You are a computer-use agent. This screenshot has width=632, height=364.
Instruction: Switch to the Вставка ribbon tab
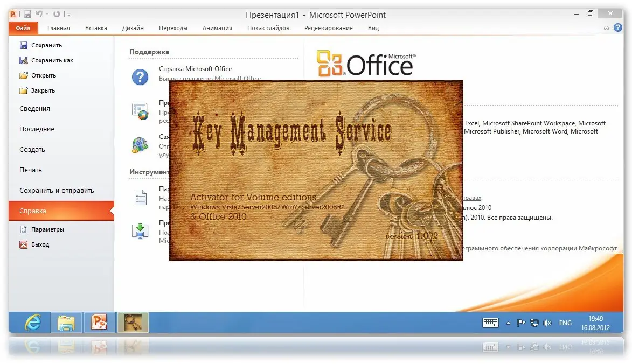[96, 28]
